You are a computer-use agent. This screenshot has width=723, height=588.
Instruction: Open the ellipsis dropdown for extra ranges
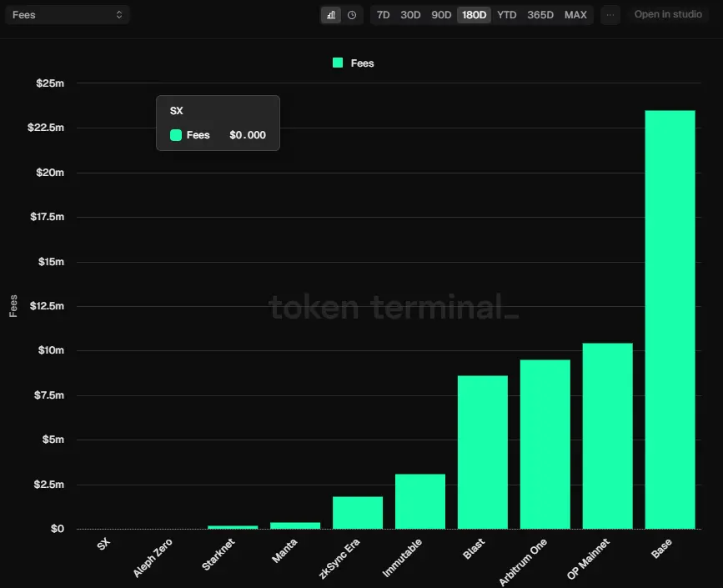(610, 14)
